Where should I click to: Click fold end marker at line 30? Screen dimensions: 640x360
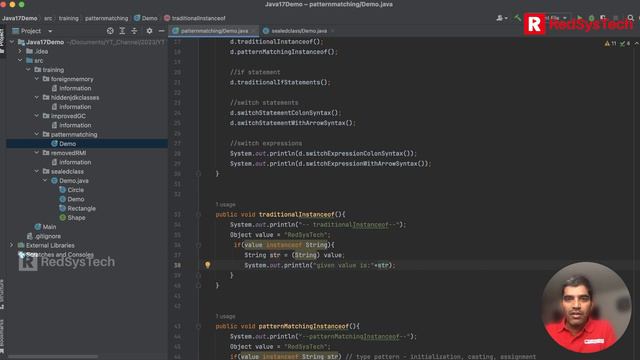[x=198, y=174]
